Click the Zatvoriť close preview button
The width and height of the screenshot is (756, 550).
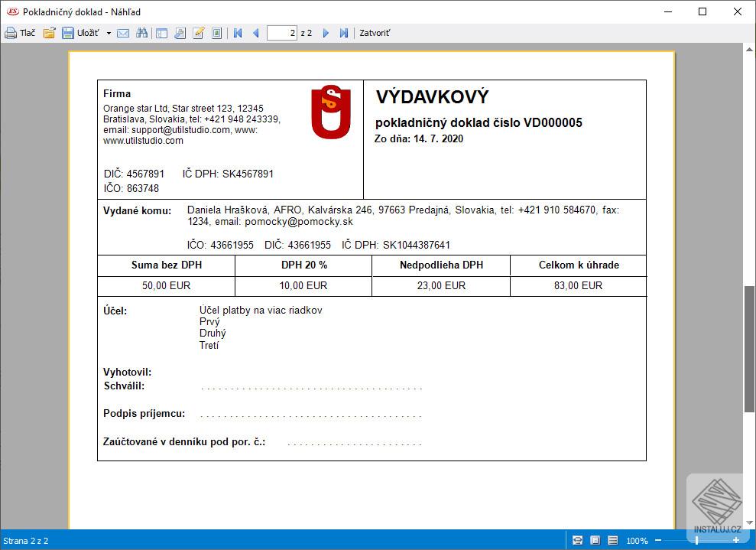click(375, 34)
